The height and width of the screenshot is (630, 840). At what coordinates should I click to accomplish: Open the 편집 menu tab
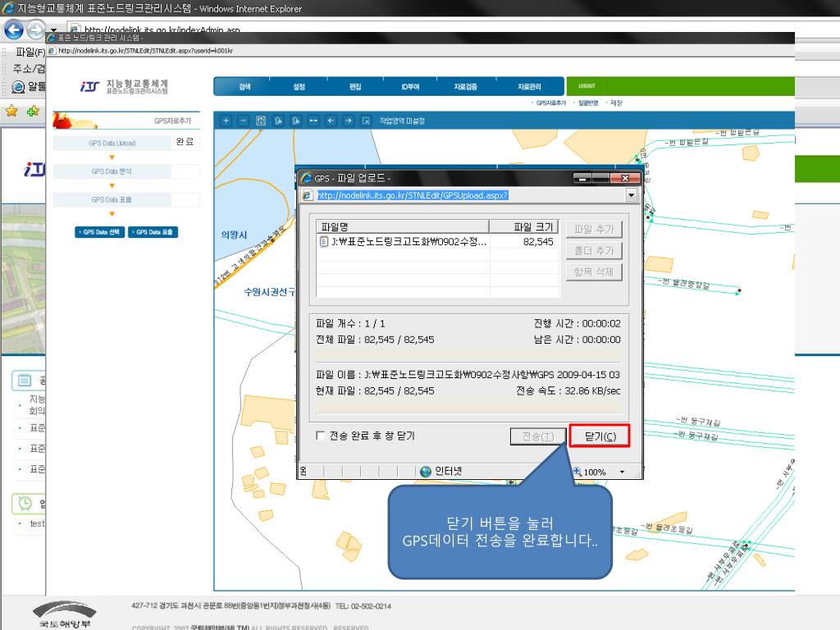tap(355, 87)
